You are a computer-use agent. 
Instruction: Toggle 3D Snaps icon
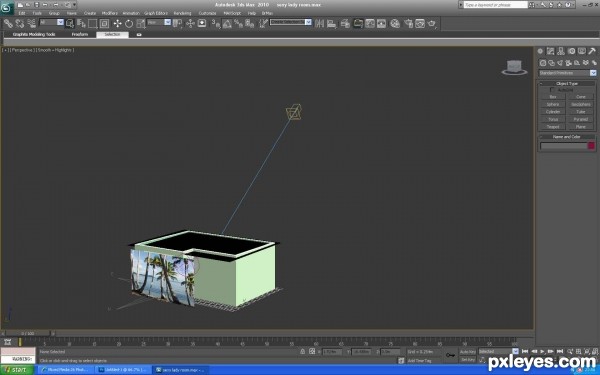click(x=215, y=24)
